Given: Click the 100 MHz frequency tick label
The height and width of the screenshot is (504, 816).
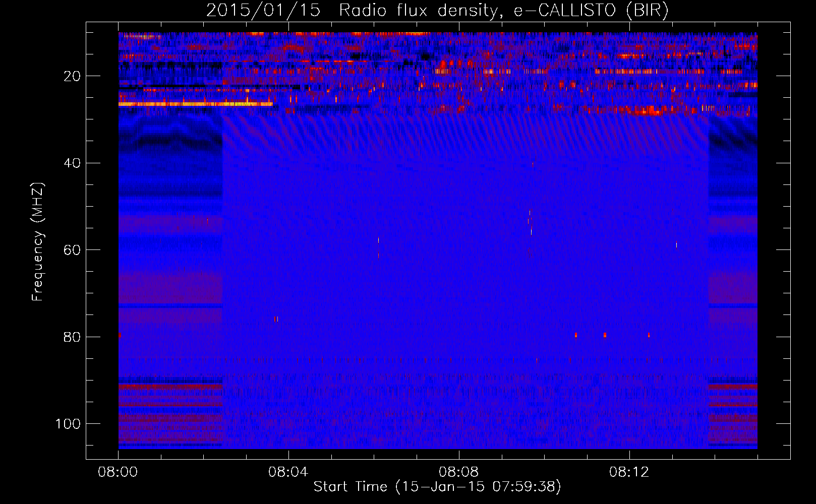Looking at the screenshot, I should click(68, 424).
